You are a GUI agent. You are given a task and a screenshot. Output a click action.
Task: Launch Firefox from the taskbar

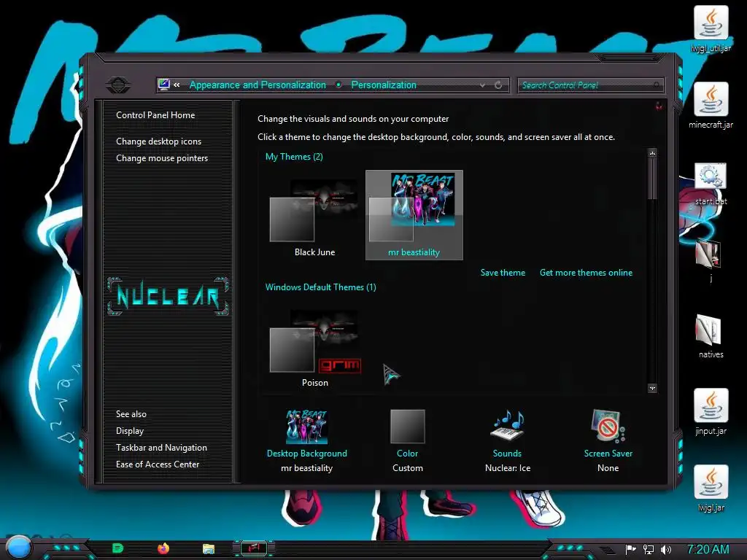point(163,548)
